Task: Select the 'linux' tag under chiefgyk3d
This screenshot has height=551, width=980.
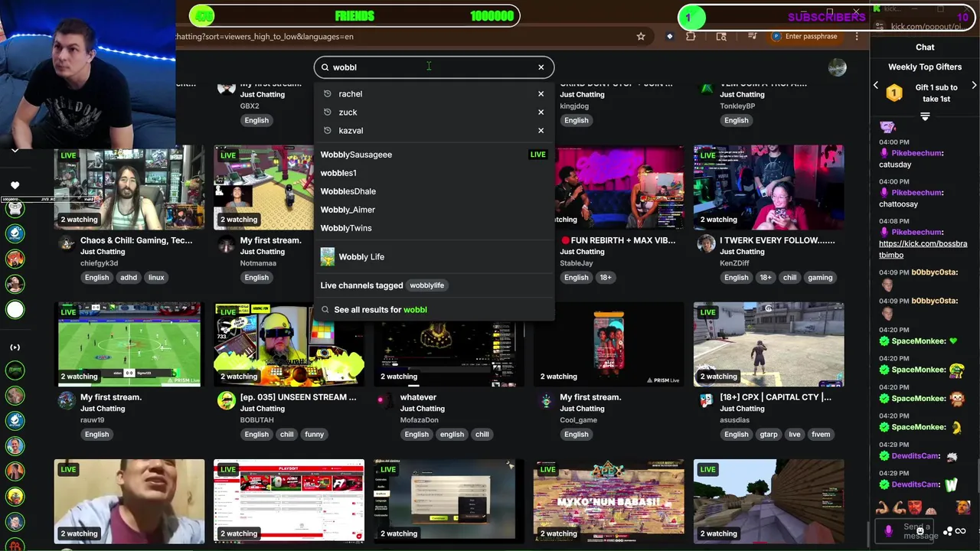Action: point(156,278)
